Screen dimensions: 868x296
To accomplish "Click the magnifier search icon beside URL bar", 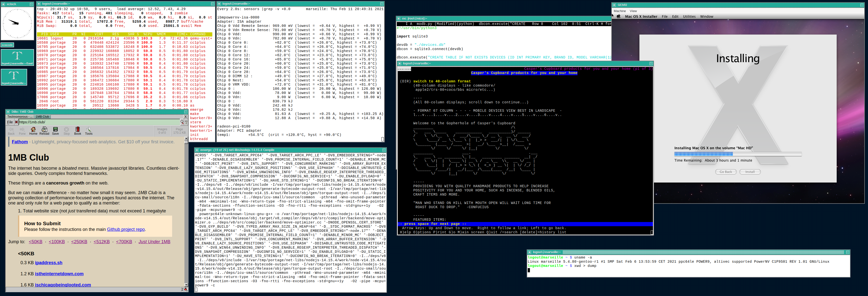I will point(182,122).
